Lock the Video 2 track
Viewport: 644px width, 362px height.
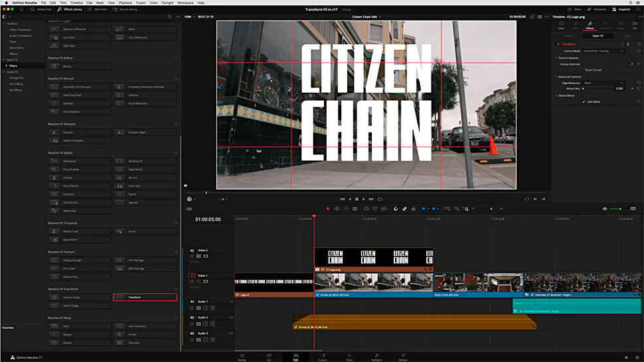191,256
